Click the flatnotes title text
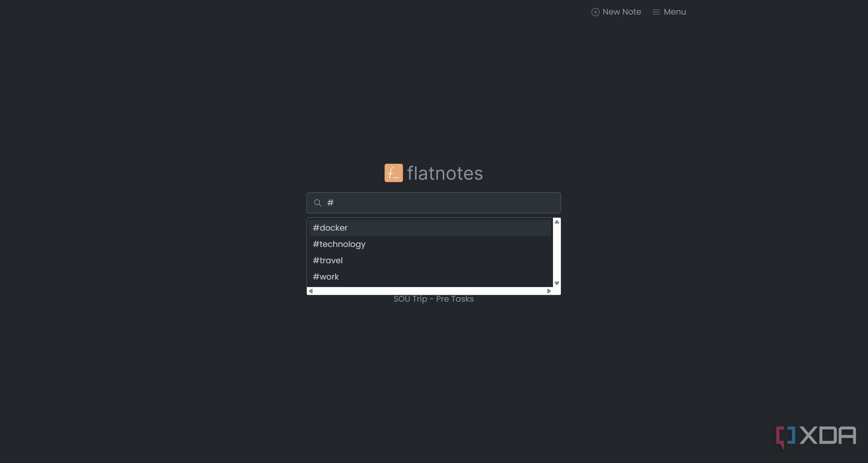The image size is (868, 463). coord(445,173)
